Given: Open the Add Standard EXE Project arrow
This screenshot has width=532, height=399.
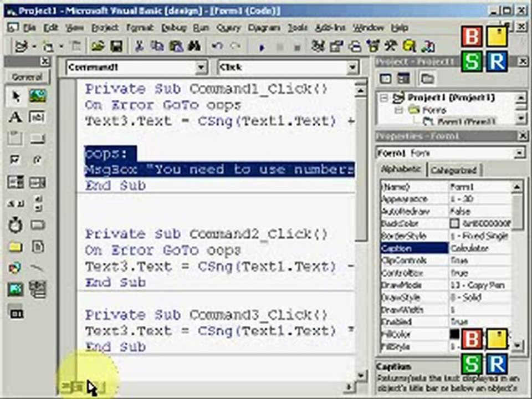Looking at the screenshot, I should (34, 46).
